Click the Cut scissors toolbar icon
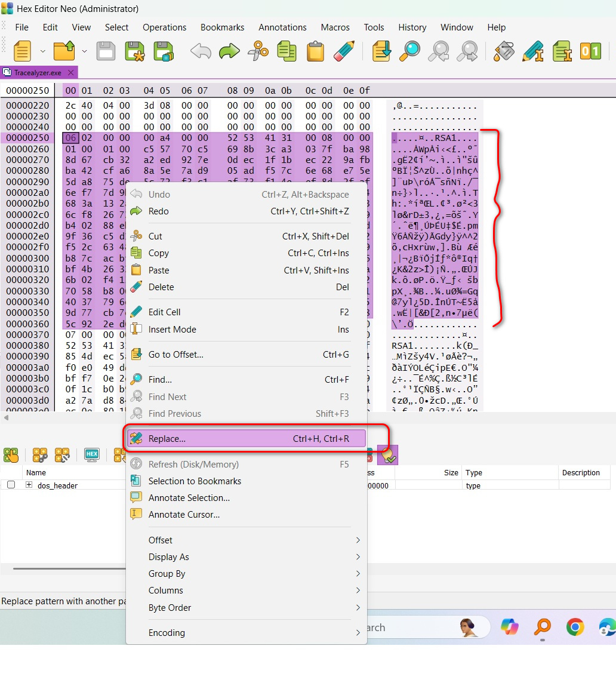 258,51
